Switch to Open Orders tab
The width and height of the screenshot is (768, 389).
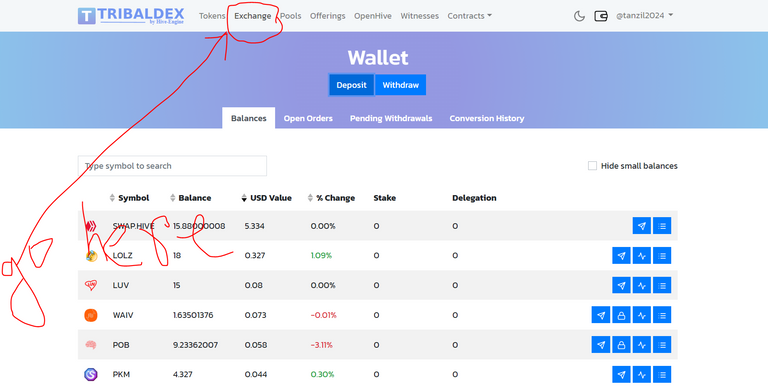point(308,118)
